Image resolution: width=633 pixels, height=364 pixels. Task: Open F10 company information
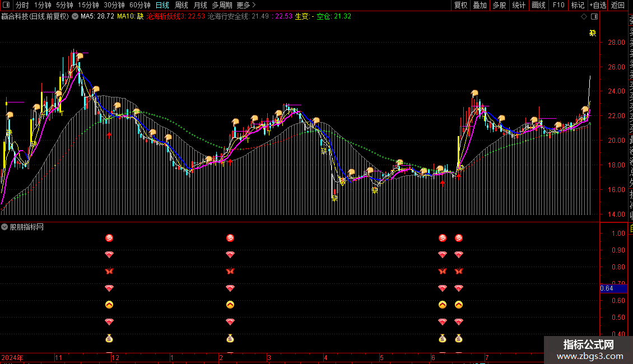(558, 5)
